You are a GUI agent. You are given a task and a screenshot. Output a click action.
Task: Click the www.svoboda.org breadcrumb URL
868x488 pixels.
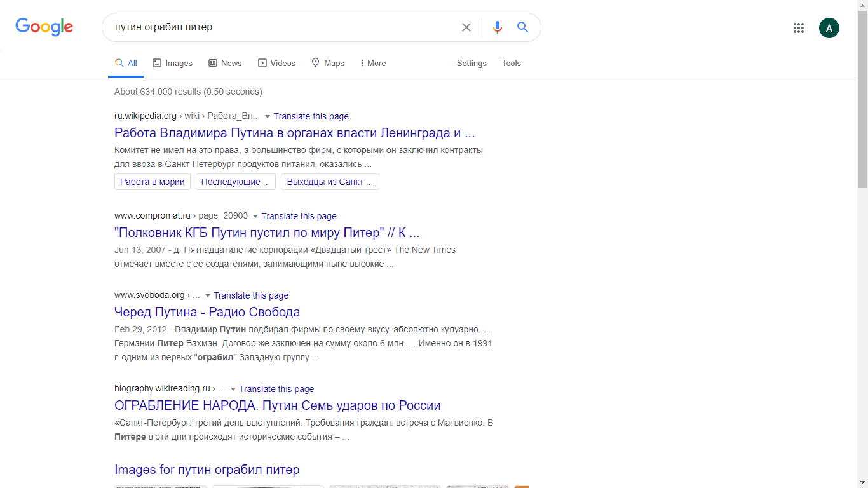[x=157, y=295]
